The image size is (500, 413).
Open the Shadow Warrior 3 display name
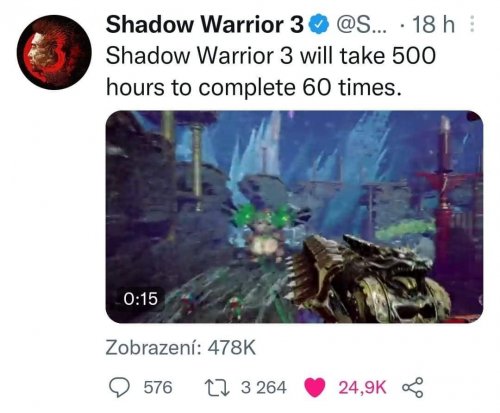(x=205, y=25)
